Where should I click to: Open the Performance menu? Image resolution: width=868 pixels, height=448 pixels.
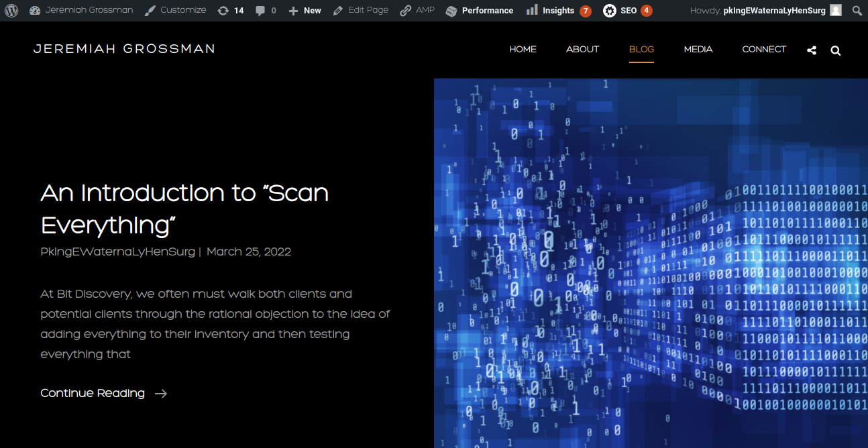(480, 11)
